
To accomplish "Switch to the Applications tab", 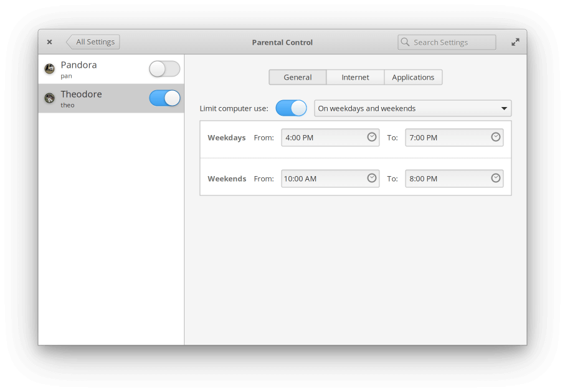I will tap(413, 77).
